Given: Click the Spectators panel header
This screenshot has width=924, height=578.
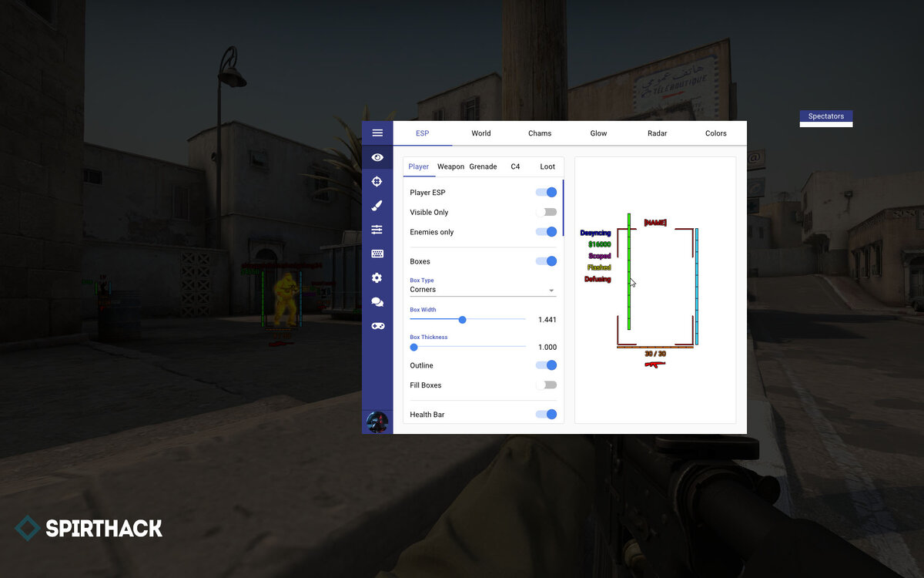Looking at the screenshot, I should click(x=825, y=116).
